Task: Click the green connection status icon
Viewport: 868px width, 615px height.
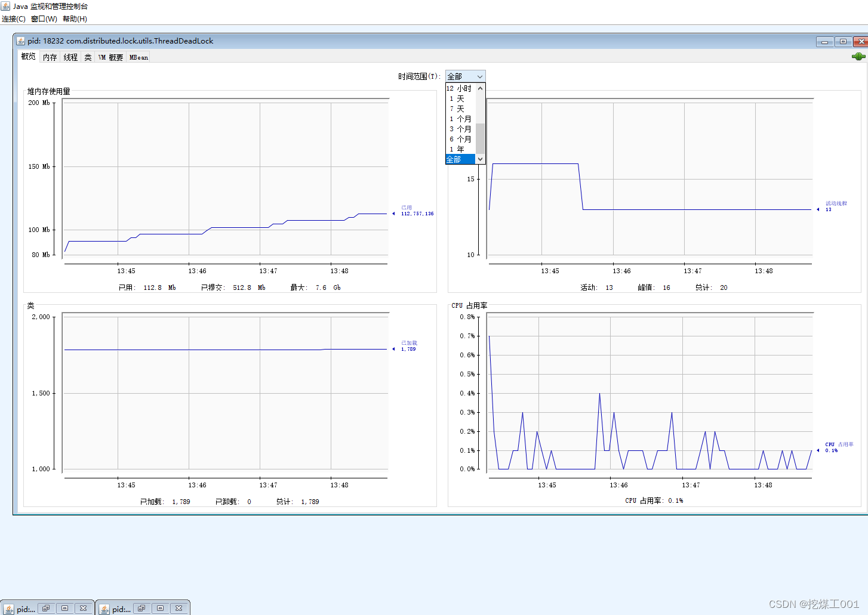Action: click(x=858, y=57)
